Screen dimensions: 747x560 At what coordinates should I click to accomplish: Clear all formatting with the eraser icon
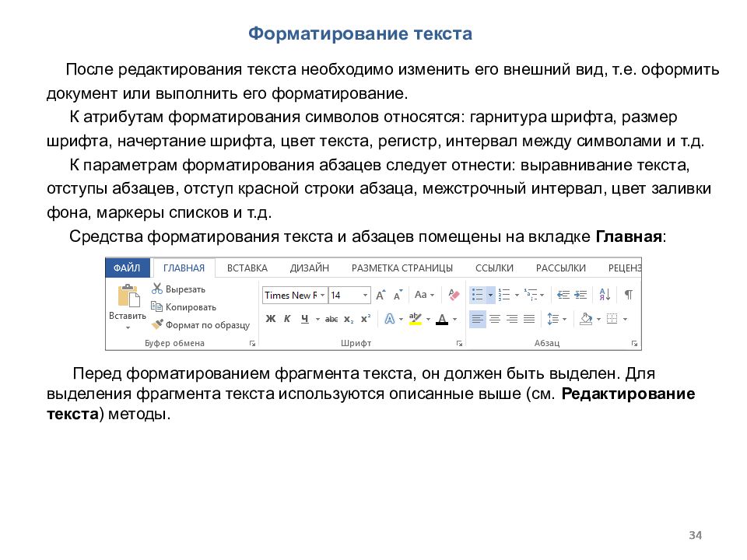pos(454,296)
